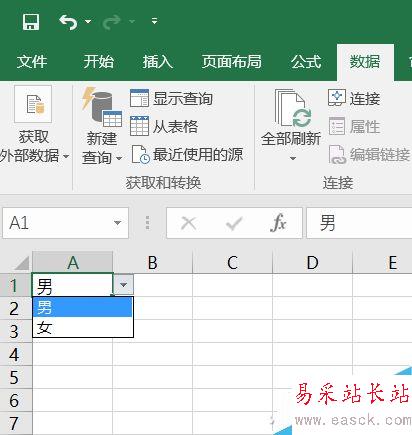The width and height of the screenshot is (412, 435).
Task: Select column B header
Action: pos(153,263)
